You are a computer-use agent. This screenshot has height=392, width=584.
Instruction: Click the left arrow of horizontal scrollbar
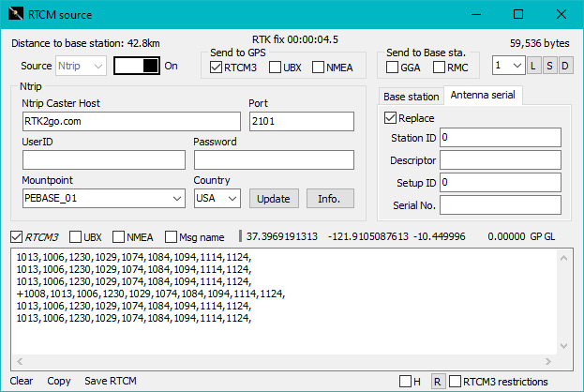(x=20, y=361)
